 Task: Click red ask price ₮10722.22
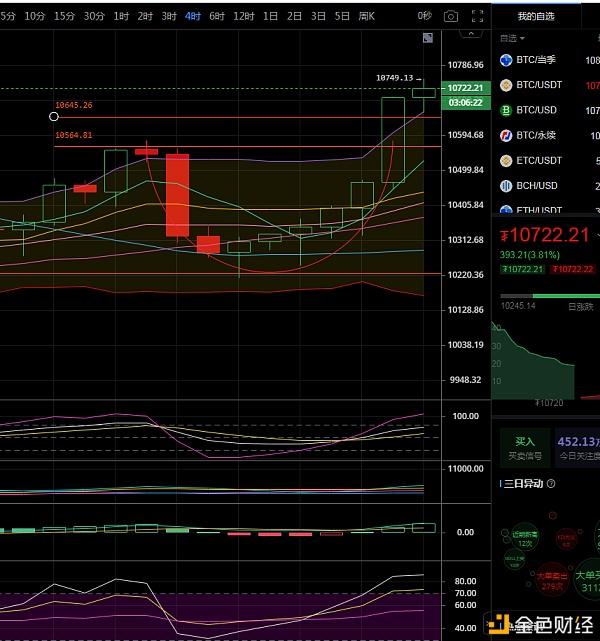point(572,269)
